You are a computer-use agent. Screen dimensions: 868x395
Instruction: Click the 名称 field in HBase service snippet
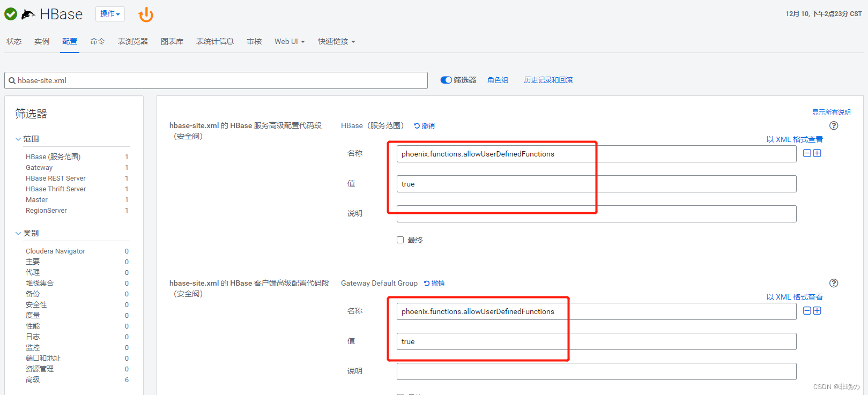pos(597,154)
